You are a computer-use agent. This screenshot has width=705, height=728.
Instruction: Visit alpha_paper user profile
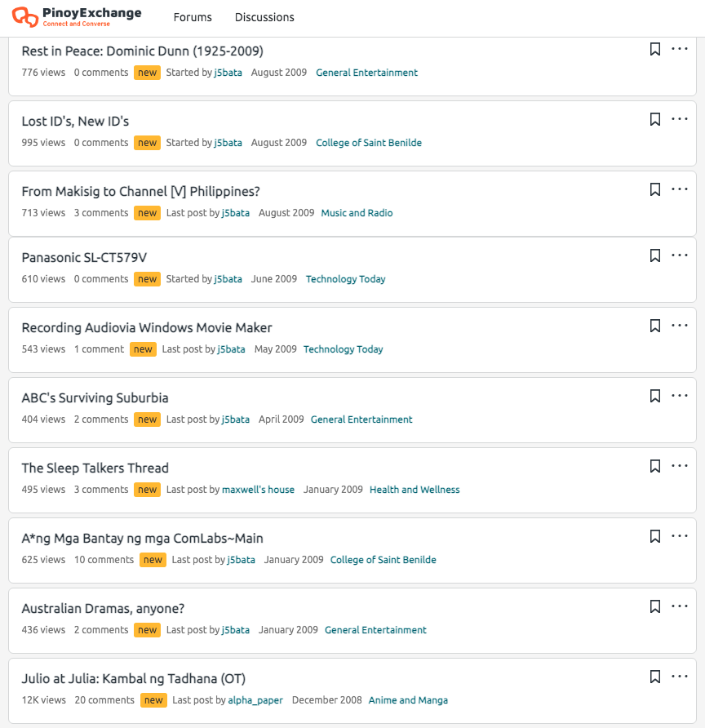tap(255, 700)
